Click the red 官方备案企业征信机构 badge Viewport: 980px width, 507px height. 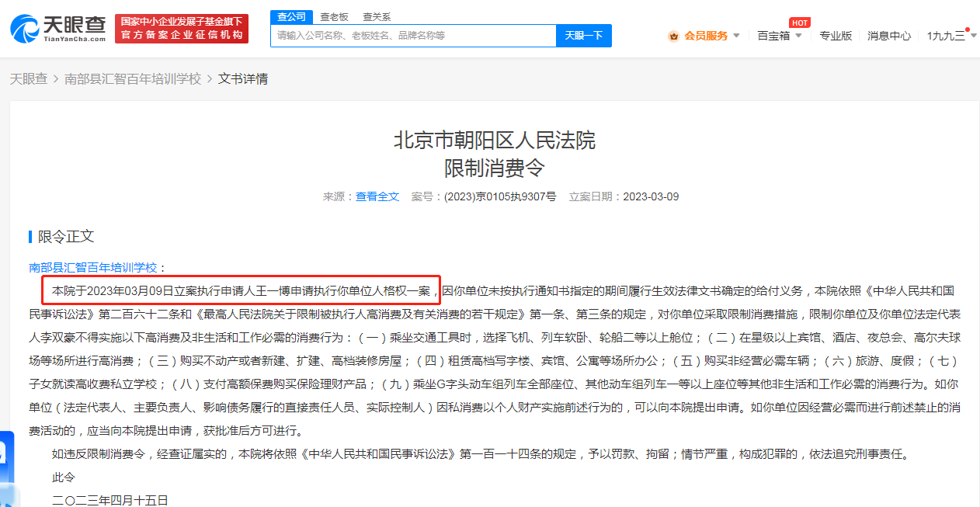pos(182,26)
